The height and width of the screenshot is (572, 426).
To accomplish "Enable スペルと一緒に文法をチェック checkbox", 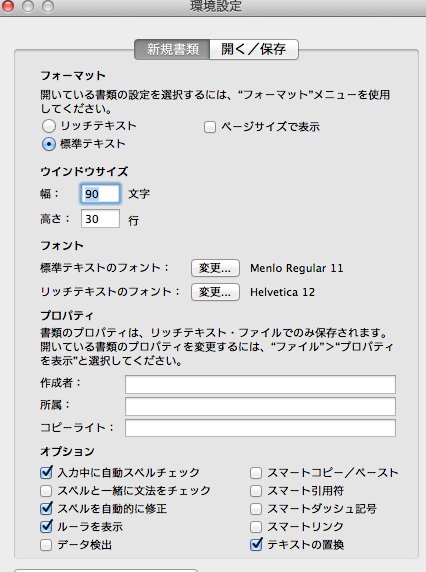I will click(46, 491).
